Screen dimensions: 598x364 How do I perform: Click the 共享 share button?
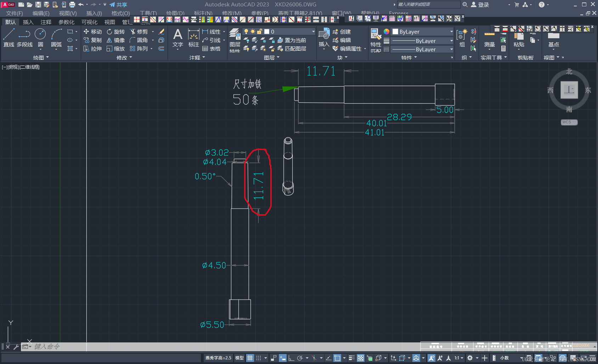tap(118, 5)
